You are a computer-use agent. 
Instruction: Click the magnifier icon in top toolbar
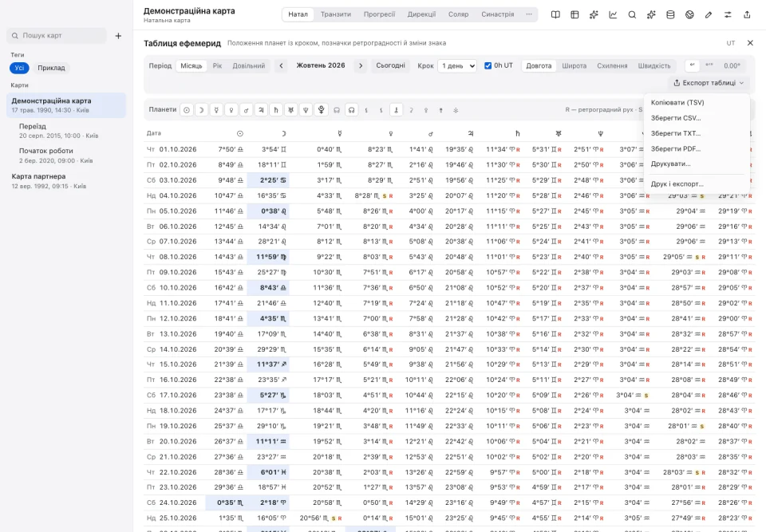point(632,14)
